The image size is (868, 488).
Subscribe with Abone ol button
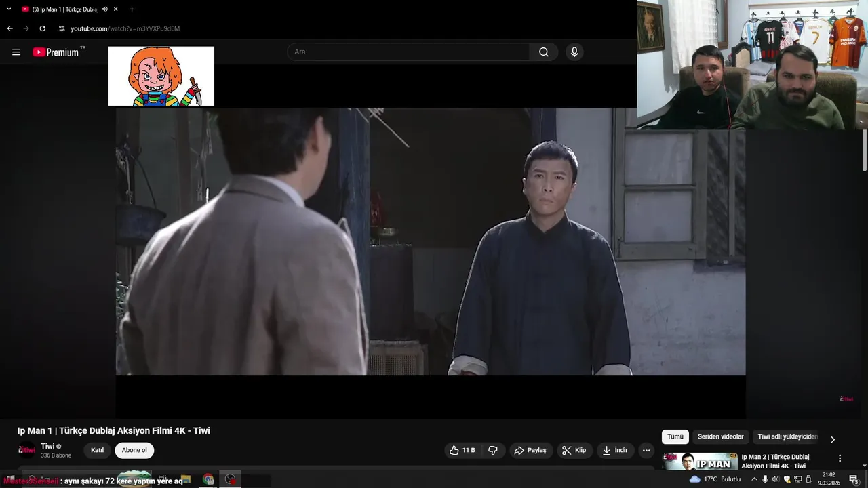click(134, 450)
